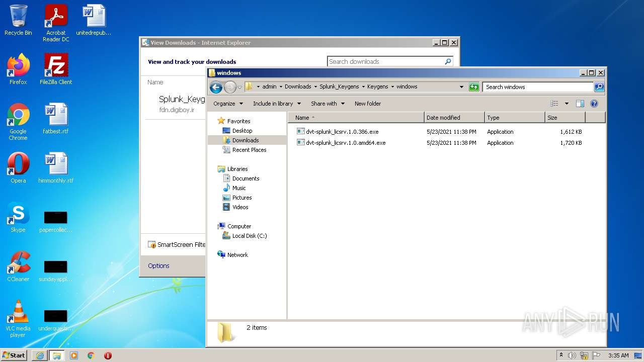Open Internet Explorer taskbar icon
The width and height of the screenshot is (644, 362).
(40, 355)
